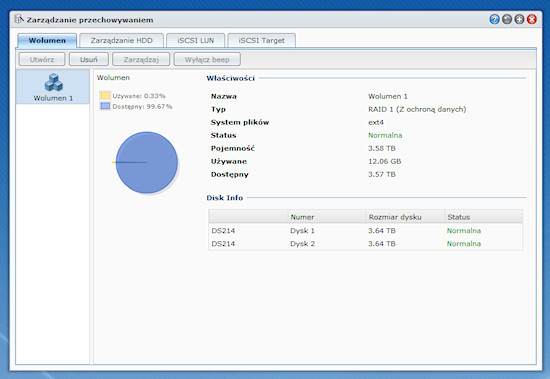Click Normalna status of Dysk 2
The height and width of the screenshot is (379, 550).
coord(464,244)
